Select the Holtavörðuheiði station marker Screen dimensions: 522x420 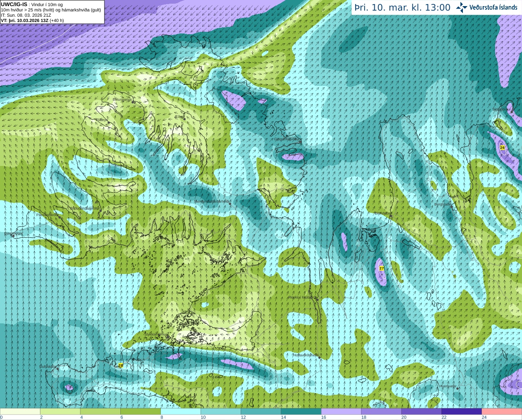coord(319,358)
